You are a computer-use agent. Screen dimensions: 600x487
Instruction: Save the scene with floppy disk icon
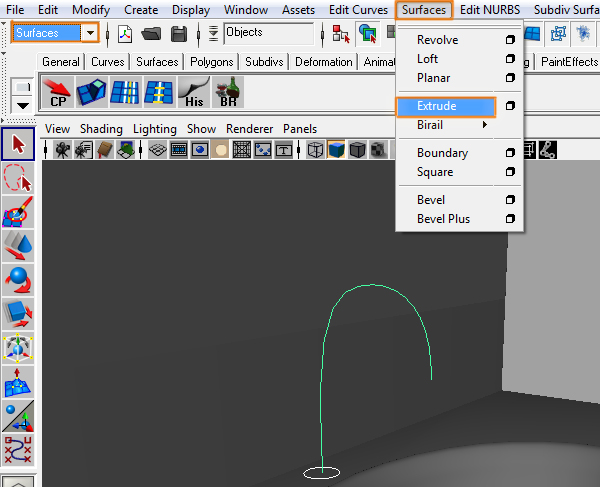(x=179, y=34)
